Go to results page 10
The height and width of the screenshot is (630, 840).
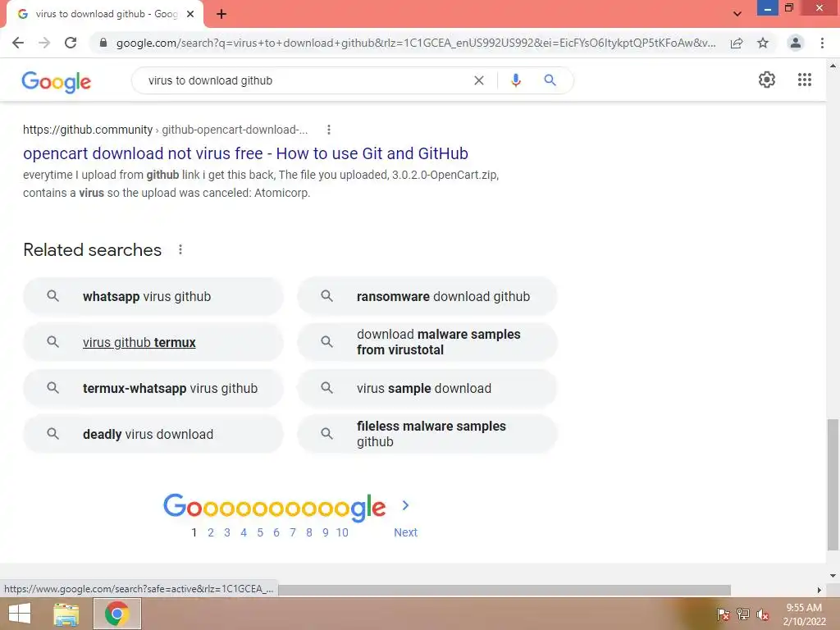[x=342, y=532]
